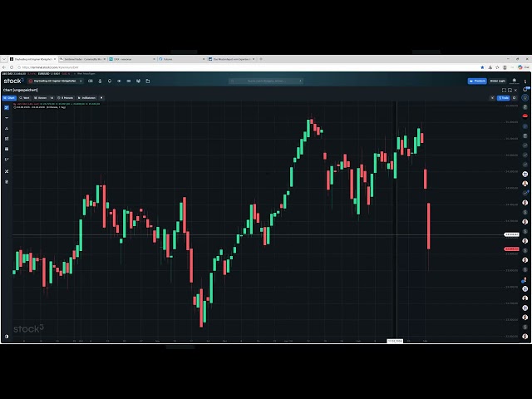The image size is (532, 399).
Task: Click the EUR/USD ticker in the top quote bar
Action: 53,73
